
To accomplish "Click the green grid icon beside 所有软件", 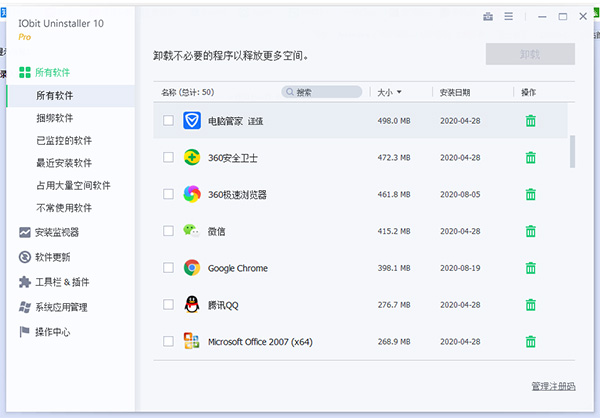I will tap(25, 72).
